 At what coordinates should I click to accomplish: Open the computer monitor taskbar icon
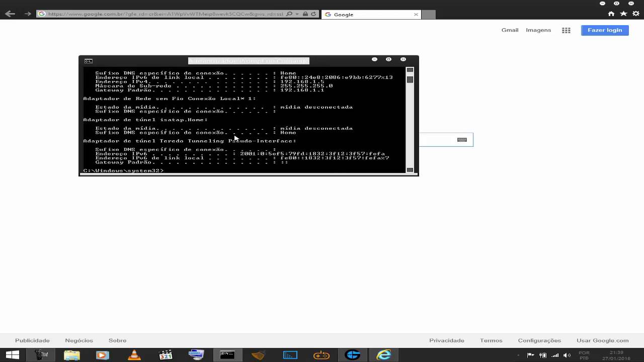coord(196,355)
